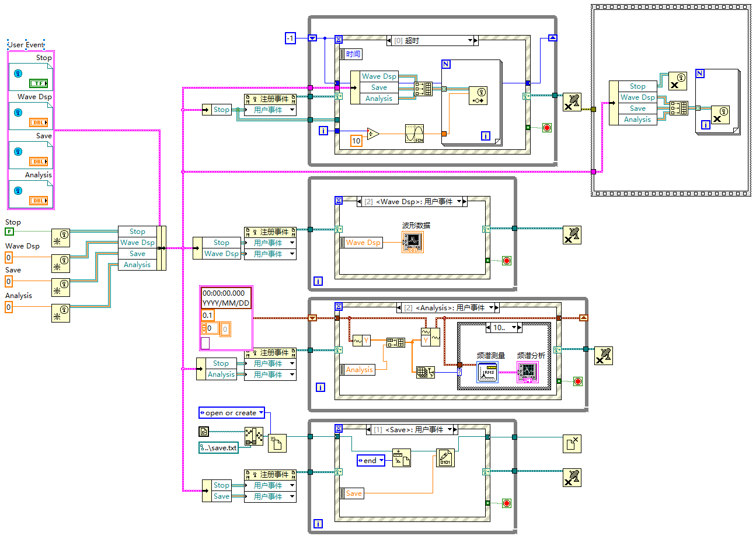The width and height of the screenshot is (756, 536).
Task: Click the Set File Position node
Action: pyautogui.click(x=401, y=458)
